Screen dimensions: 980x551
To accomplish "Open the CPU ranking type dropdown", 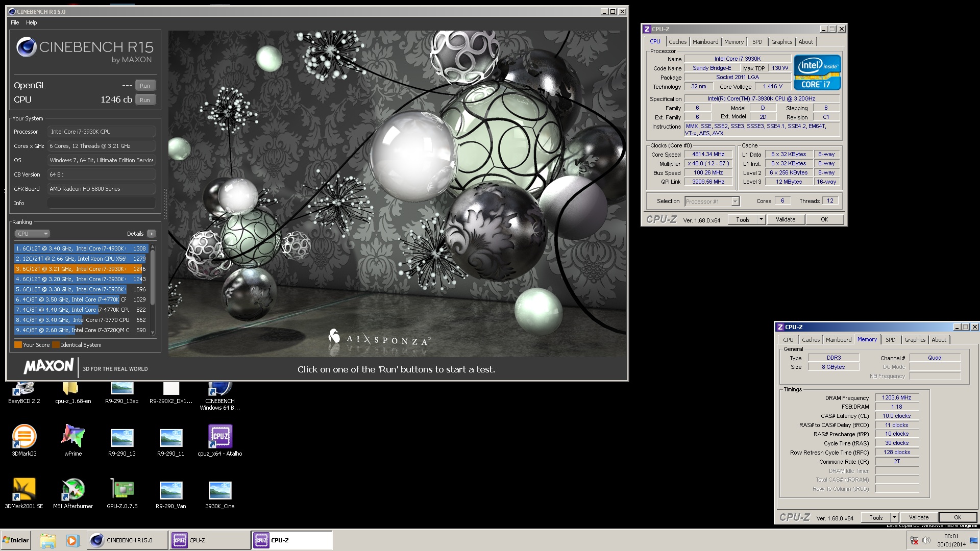I will click(32, 234).
